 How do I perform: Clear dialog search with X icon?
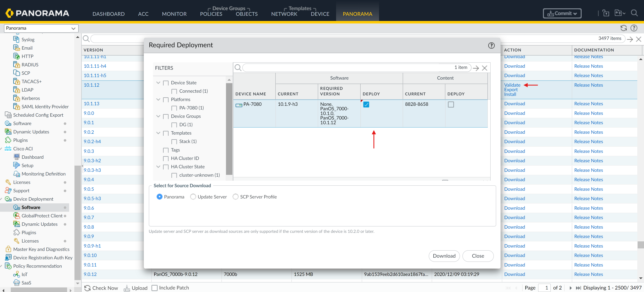(484, 68)
